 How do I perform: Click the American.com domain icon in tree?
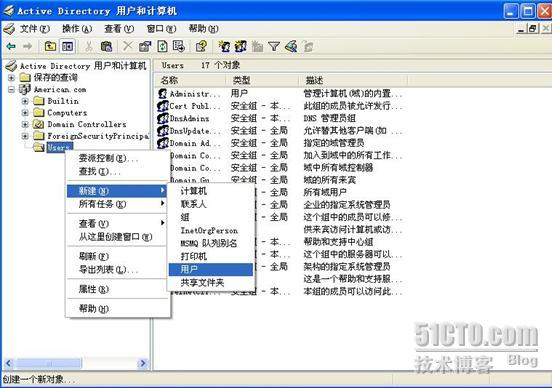[x=25, y=89]
